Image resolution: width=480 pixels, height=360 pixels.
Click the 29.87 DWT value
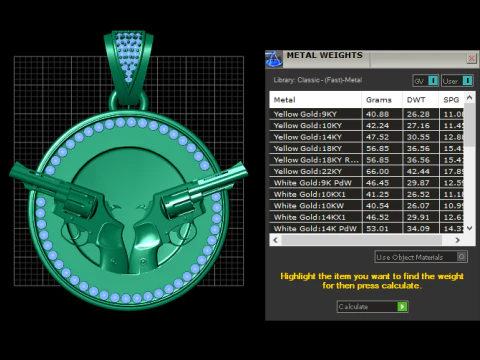pos(418,183)
